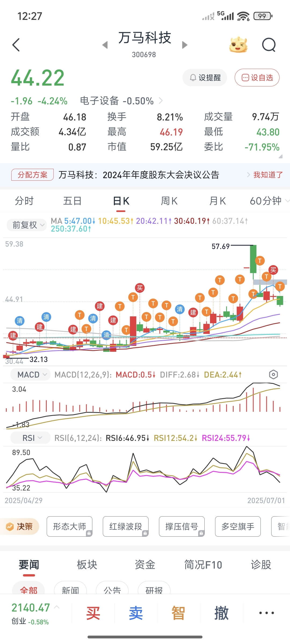This screenshot has height=644, width=290.
Task: Tap the red 买 marker near the 57.69 high
Action: click(x=273, y=270)
